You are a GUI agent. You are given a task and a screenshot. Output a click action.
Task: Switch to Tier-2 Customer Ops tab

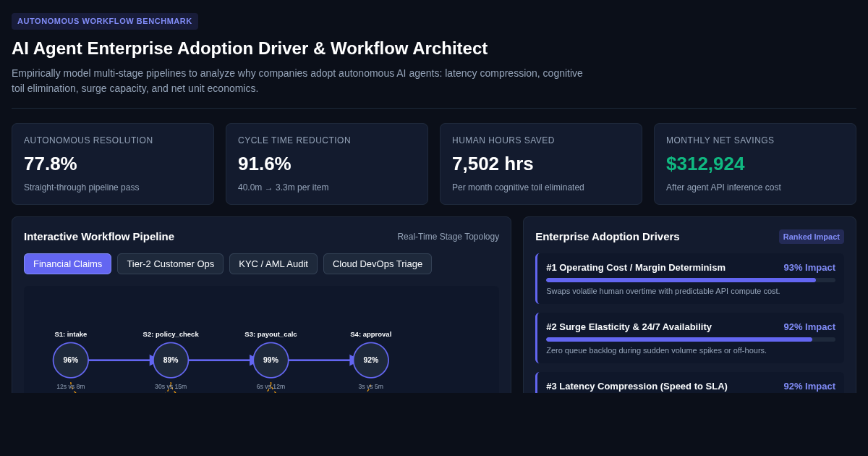tap(171, 263)
